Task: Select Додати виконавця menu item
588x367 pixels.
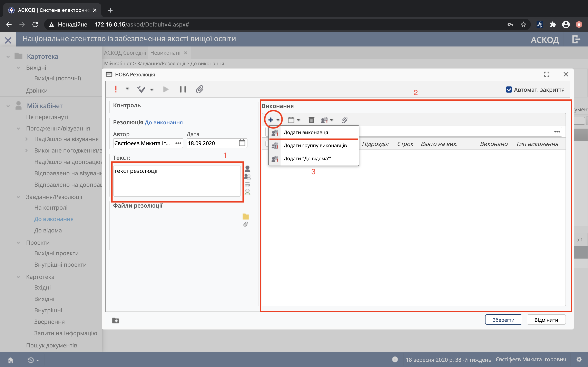Action: [306, 133]
